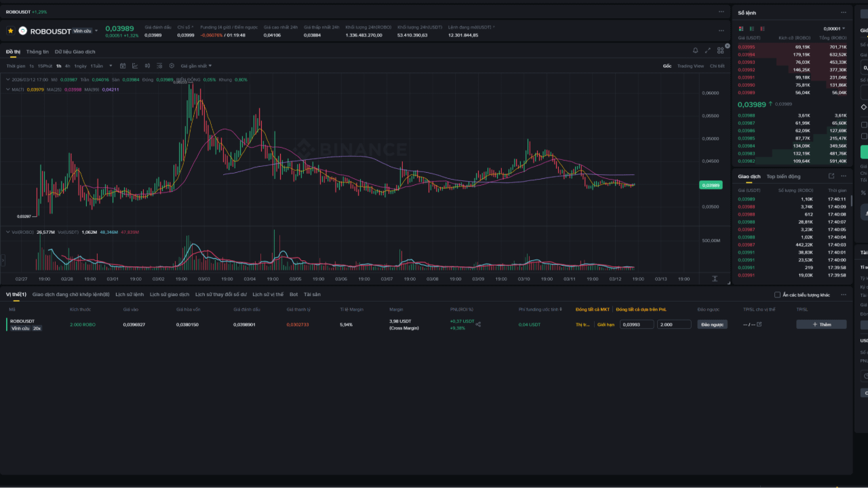
Task: Check 'Ẩn các biểu tượng khác' checkbox
Action: coord(777,295)
